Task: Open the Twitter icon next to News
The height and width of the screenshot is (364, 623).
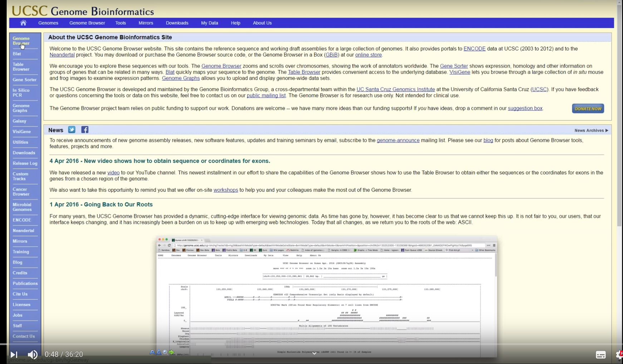Action: (72, 130)
